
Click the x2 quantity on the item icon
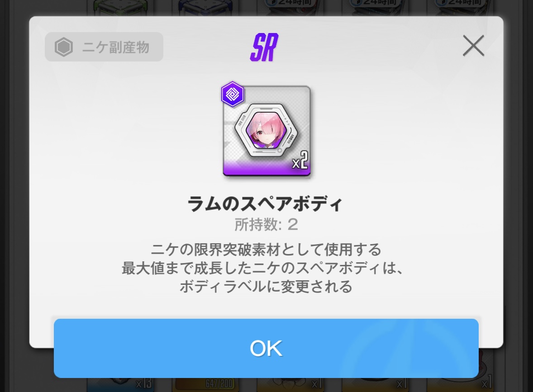click(x=300, y=161)
